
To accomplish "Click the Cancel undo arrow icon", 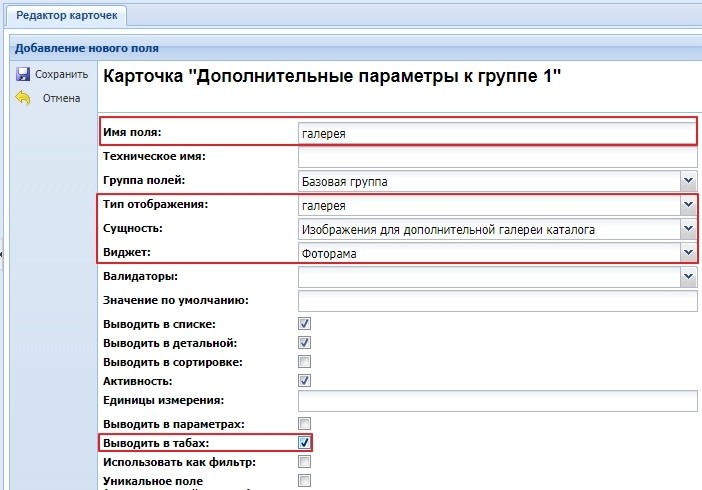I will [22, 98].
